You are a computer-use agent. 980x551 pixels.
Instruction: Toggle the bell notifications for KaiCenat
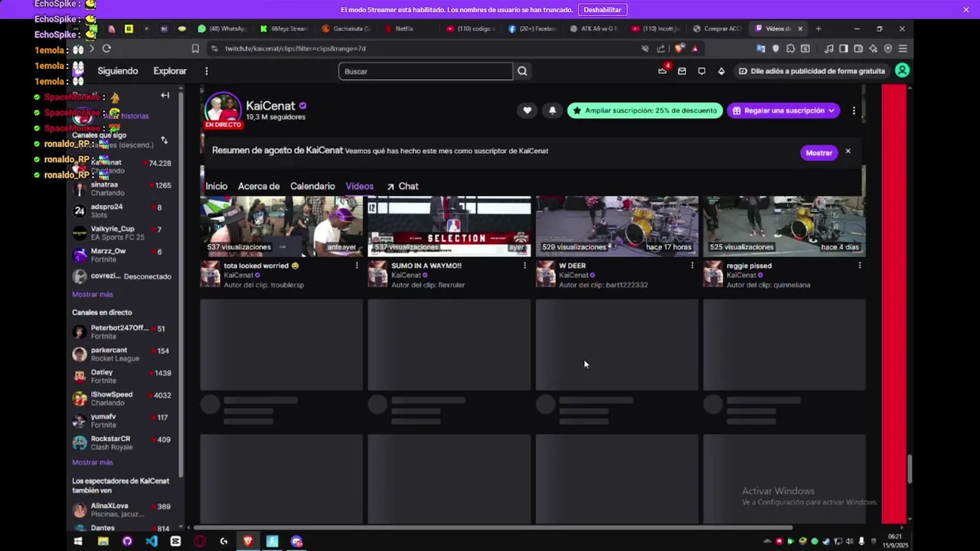(552, 110)
